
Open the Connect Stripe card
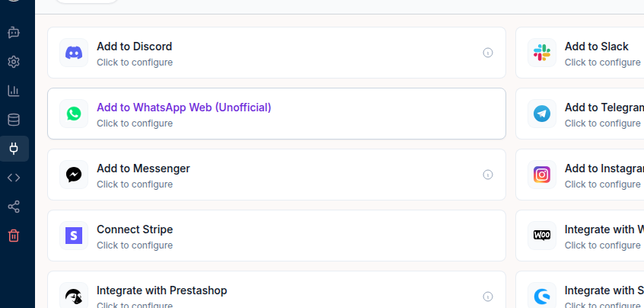point(276,236)
